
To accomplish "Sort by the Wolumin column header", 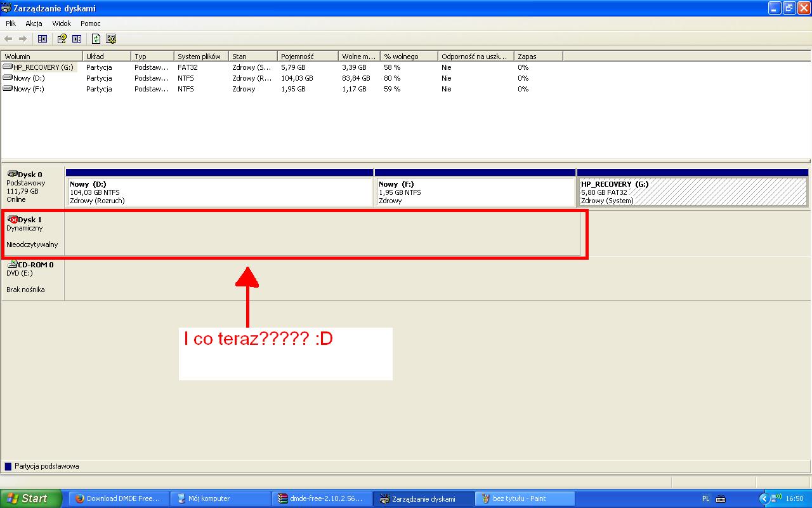I will pyautogui.click(x=41, y=57).
